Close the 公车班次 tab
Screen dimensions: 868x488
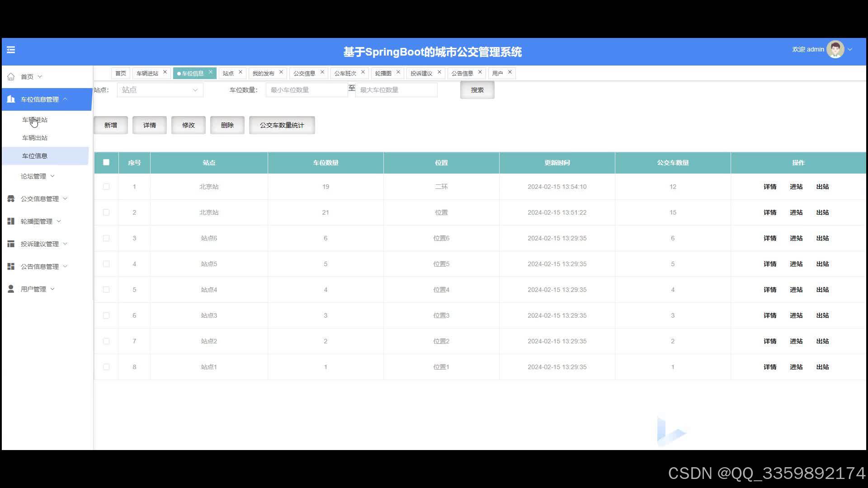click(363, 72)
